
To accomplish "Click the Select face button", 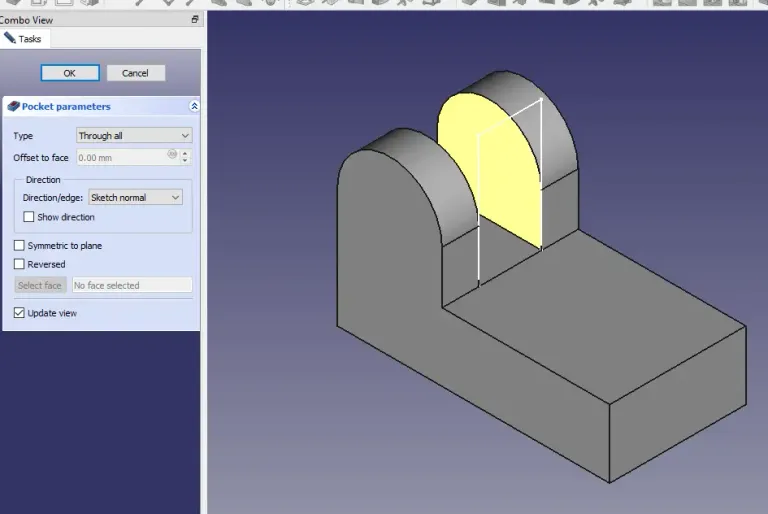I will pyautogui.click(x=40, y=285).
